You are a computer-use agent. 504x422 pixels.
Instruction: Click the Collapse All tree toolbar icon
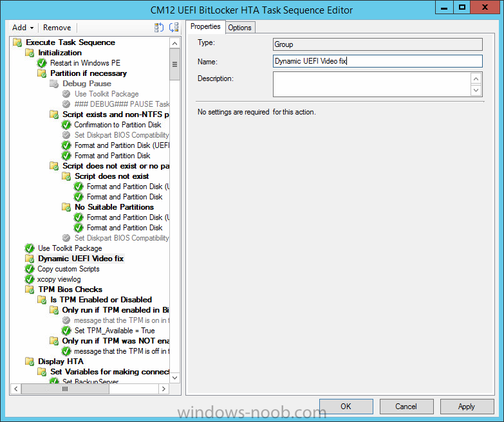pos(174,28)
